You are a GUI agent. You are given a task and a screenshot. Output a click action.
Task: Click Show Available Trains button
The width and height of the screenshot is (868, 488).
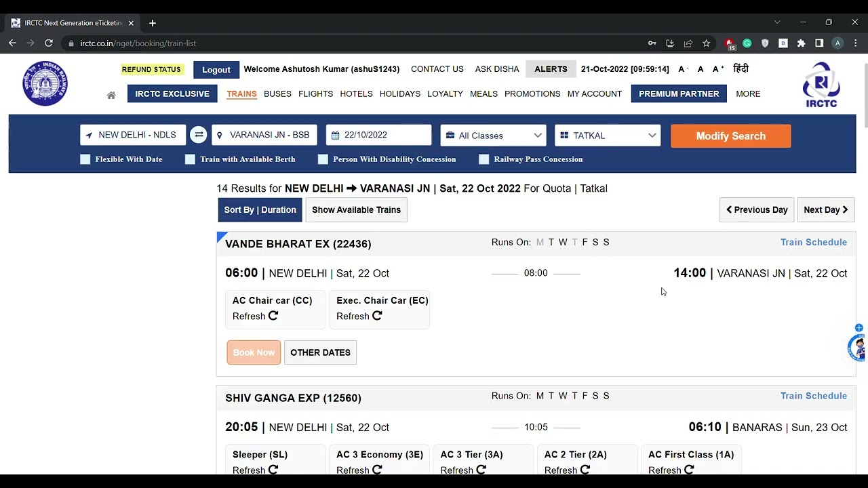(x=356, y=210)
